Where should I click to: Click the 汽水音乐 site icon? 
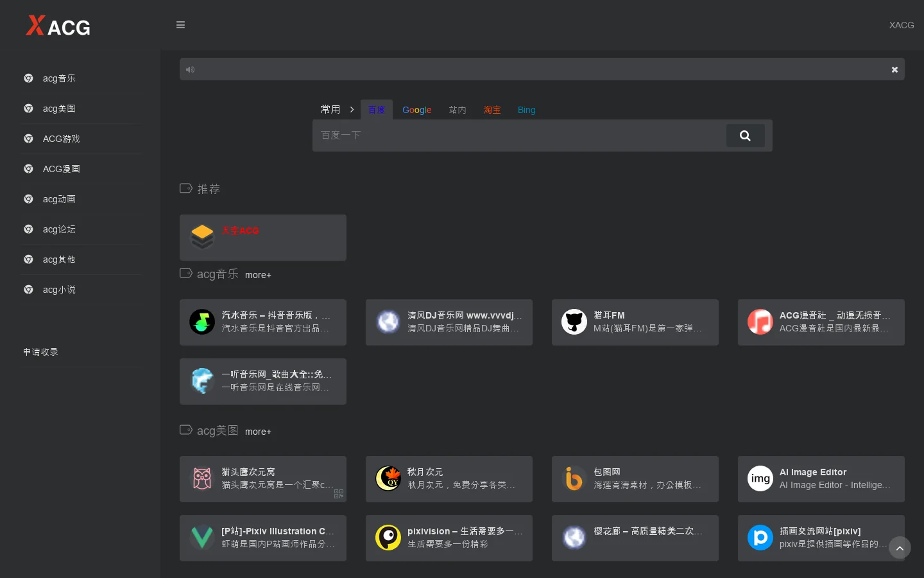(202, 322)
